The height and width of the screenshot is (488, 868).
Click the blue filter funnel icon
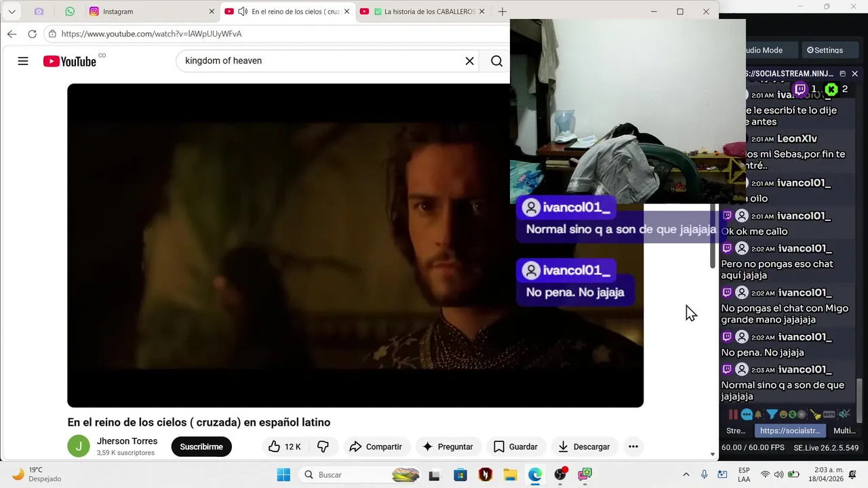click(772, 414)
